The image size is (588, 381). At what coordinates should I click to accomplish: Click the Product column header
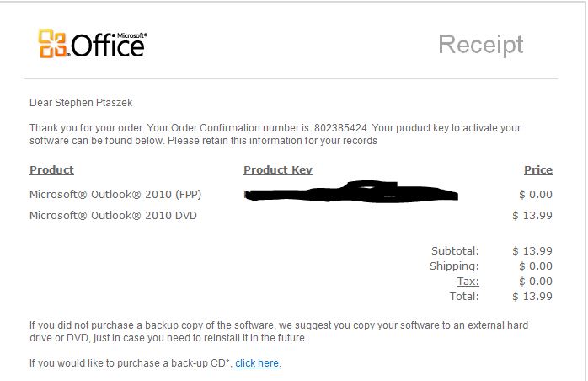pos(51,169)
